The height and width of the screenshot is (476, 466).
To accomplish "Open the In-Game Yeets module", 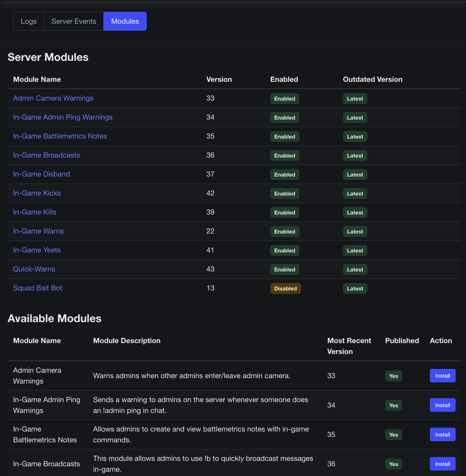I will coord(37,250).
